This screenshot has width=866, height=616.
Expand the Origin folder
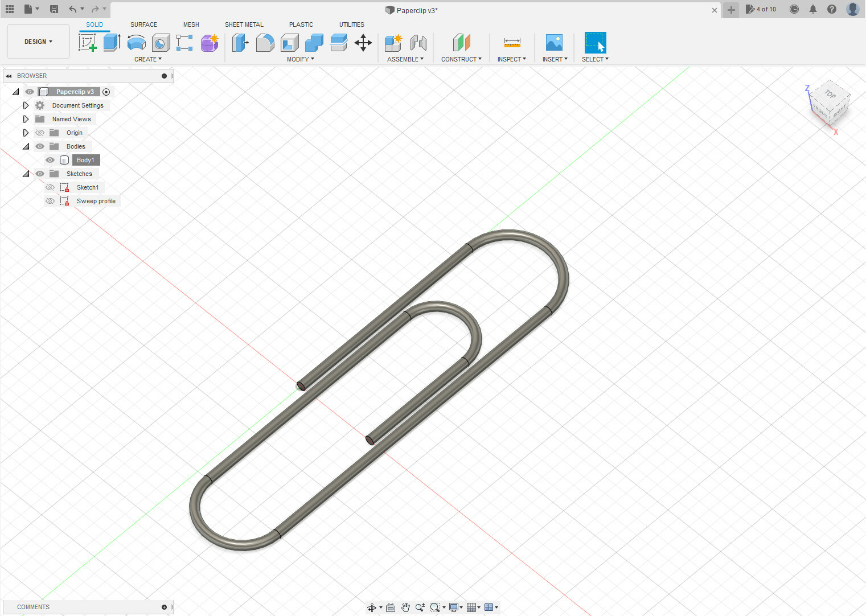click(x=26, y=133)
